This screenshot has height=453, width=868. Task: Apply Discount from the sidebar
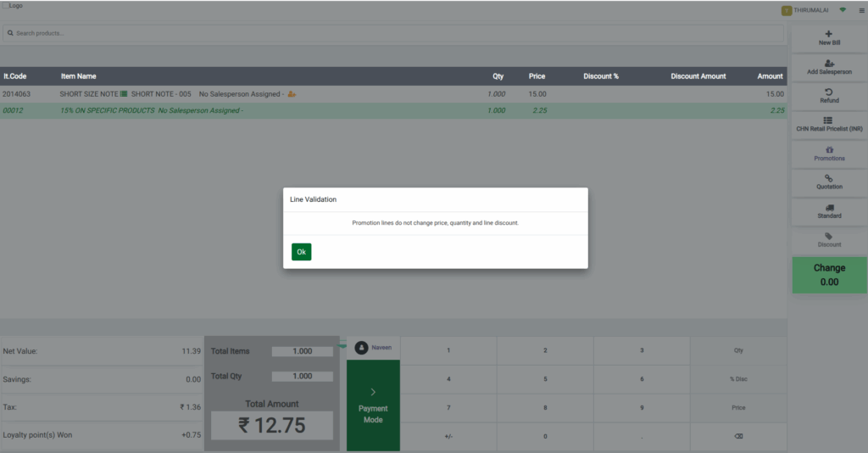point(829,240)
